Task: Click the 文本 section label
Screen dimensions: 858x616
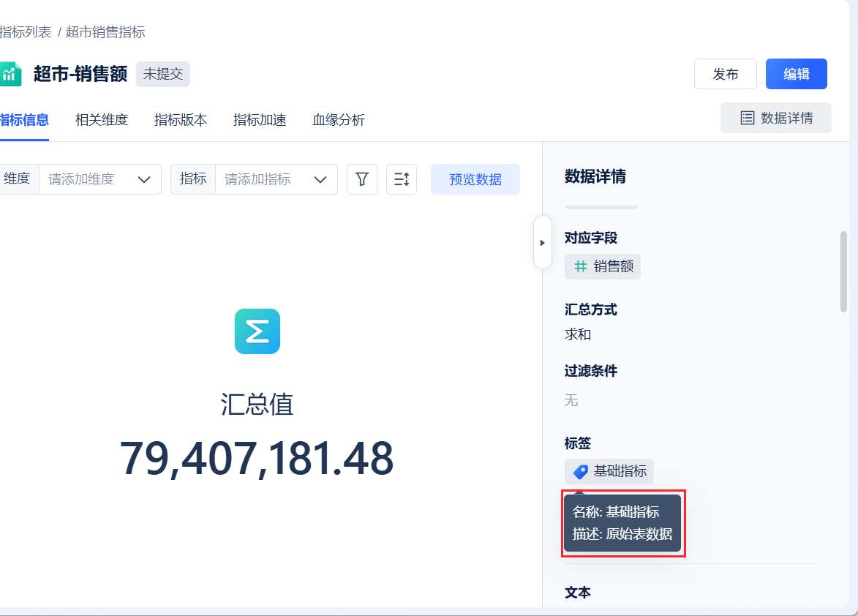Action: point(578,593)
